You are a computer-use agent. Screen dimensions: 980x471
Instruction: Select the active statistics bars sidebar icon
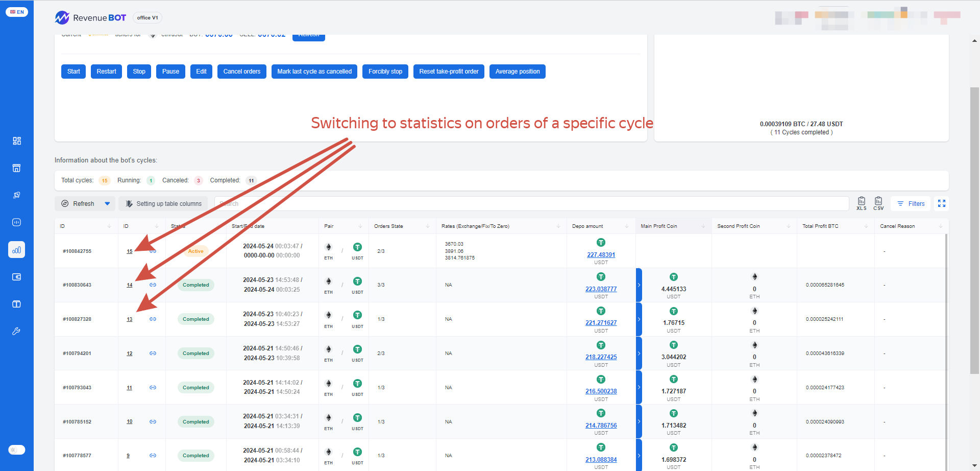click(17, 250)
